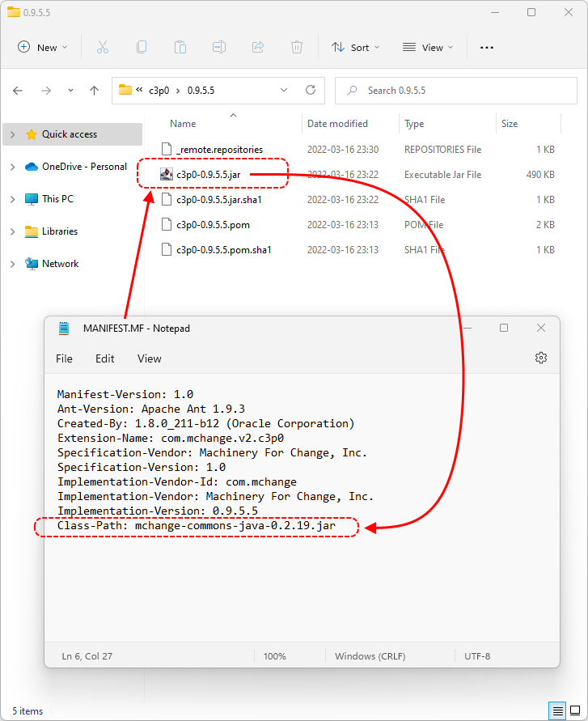The height and width of the screenshot is (721, 588).
Task: Click the Cut scissors icon
Action: pyautogui.click(x=103, y=47)
